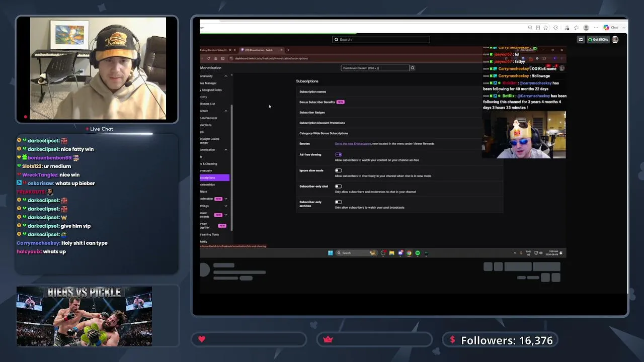Disable the Ad-free viewing toggle
The image size is (644, 362).
(338, 154)
